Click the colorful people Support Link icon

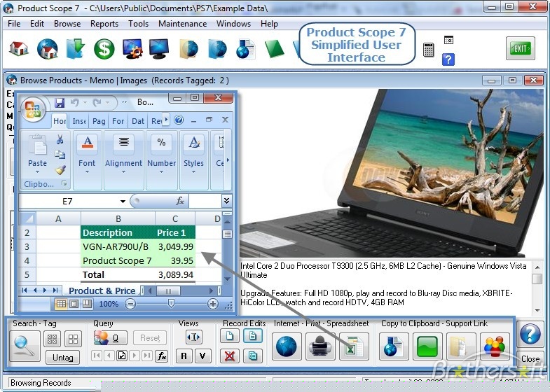coord(495,346)
